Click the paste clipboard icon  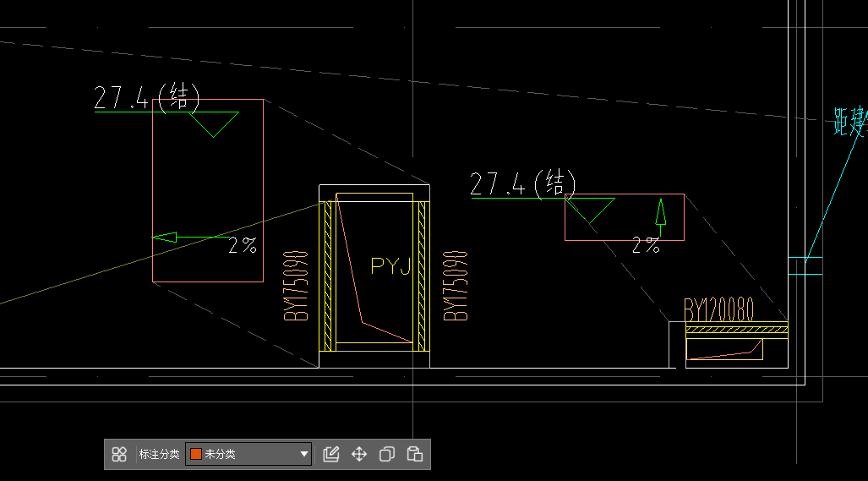click(x=415, y=455)
